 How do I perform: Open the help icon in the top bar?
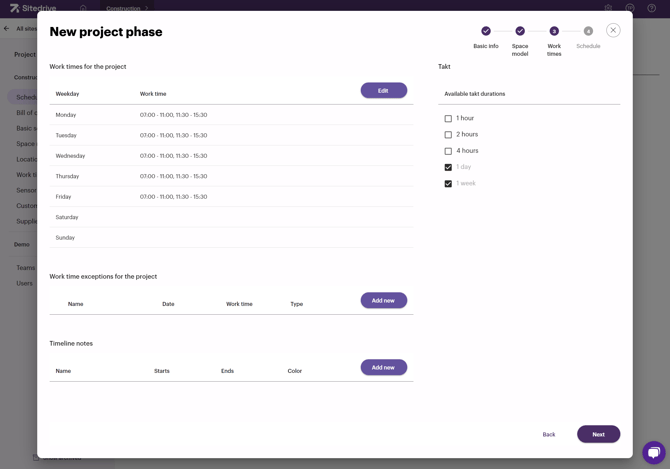(652, 8)
